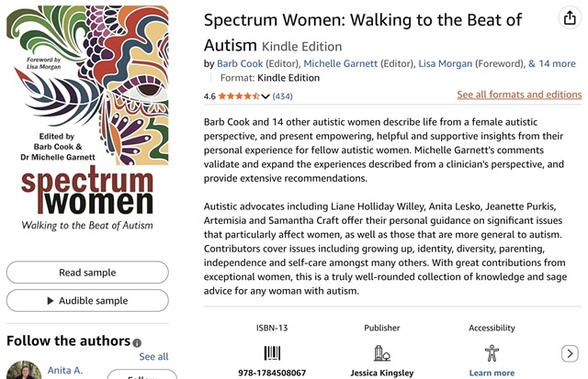Click the Read sample button
The height and width of the screenshot is (379, 588).
coord(87,273)
